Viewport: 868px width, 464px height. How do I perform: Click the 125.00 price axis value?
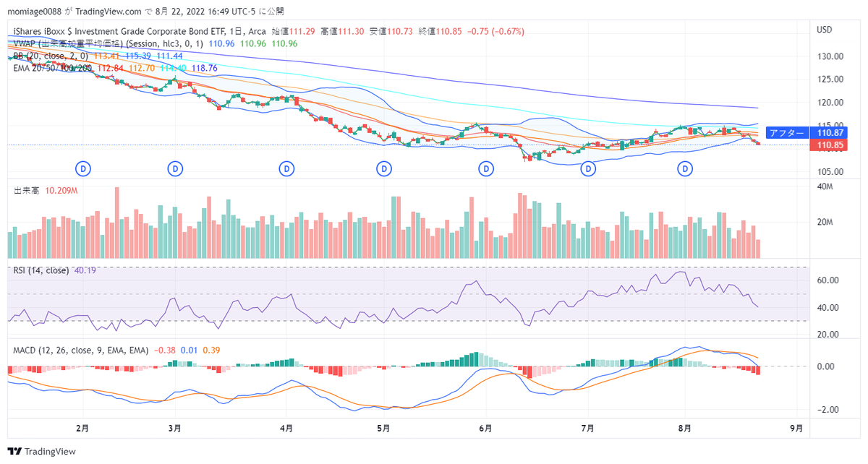[829, 80]
